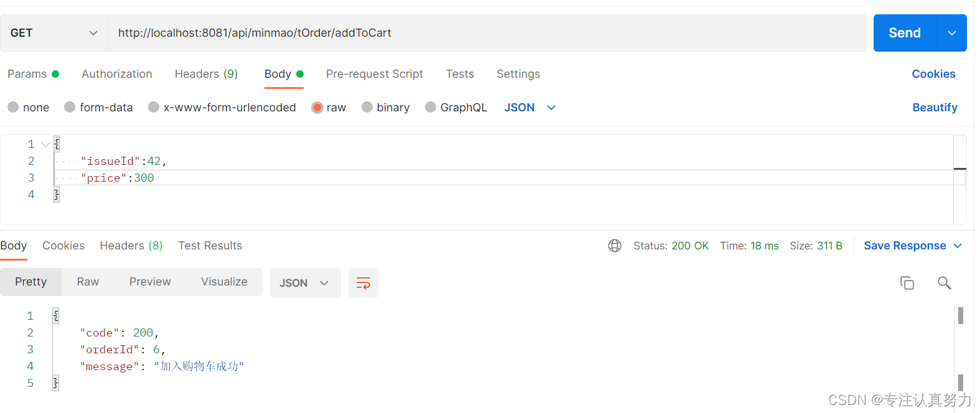This screenshot has height=413, width=980.
Task: Open the Send options arrow
Action: [x=951, y=33]
